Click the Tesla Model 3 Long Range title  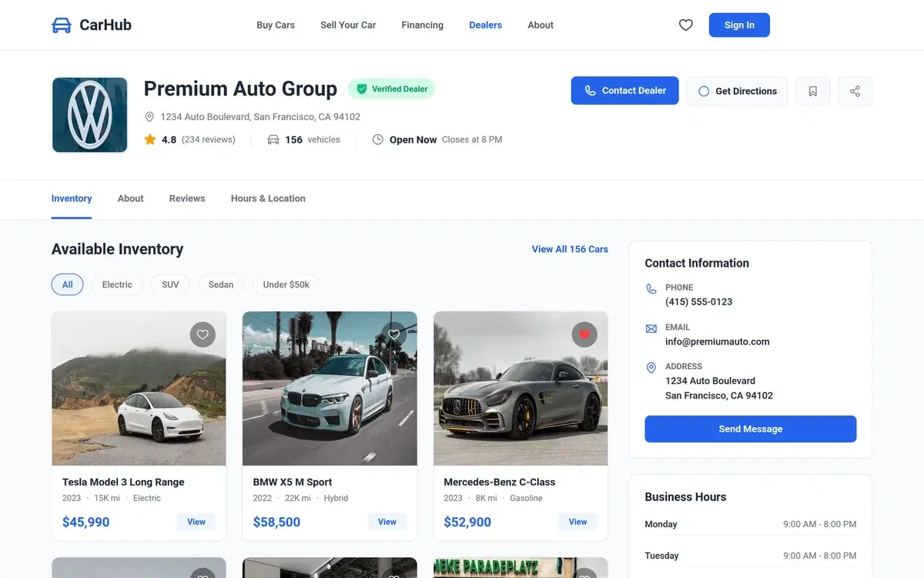pos(123,482)
